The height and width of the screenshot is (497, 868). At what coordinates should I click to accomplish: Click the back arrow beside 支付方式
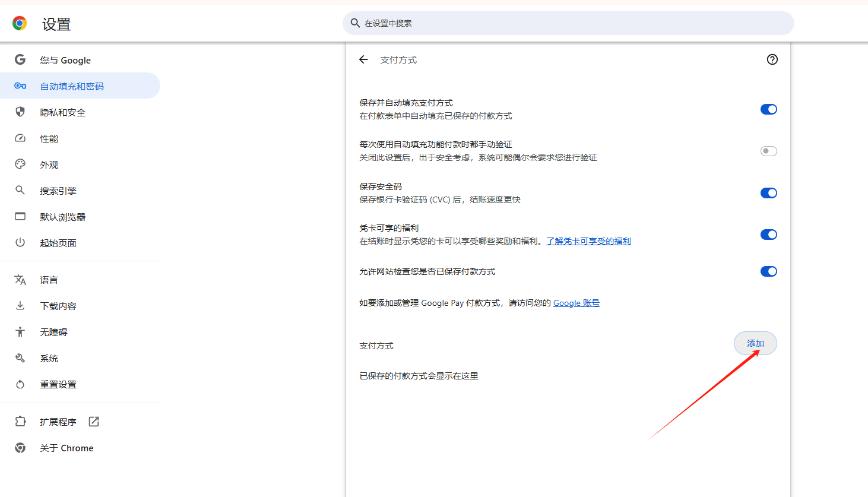coord(363,59)
